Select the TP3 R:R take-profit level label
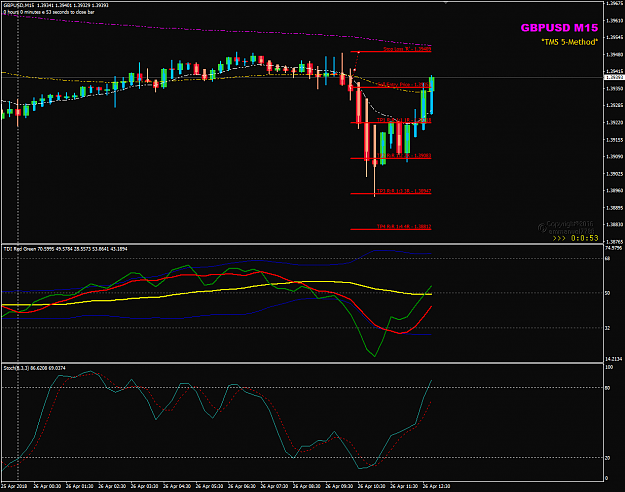625x492 pixels. pos(404,191)
